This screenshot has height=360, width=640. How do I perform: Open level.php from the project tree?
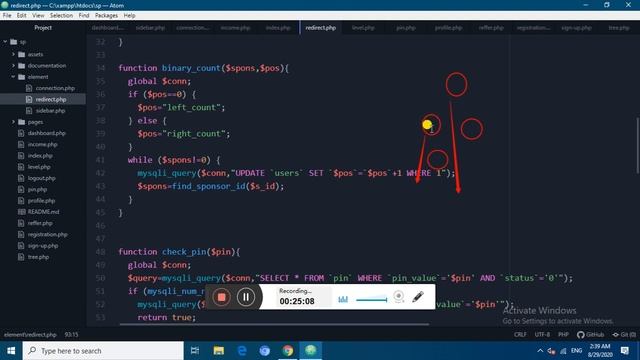(x=39, y=167)
